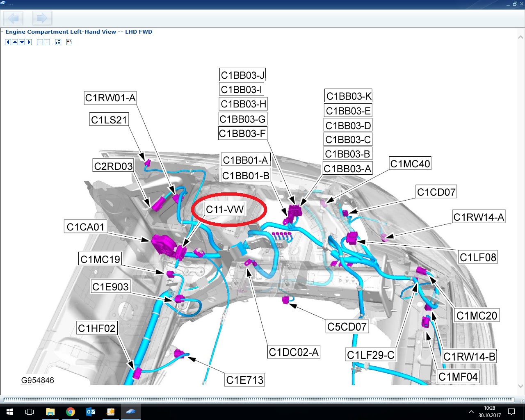Zoom out using the minus icon
This screenshot has width=525, height=420.
47,42
